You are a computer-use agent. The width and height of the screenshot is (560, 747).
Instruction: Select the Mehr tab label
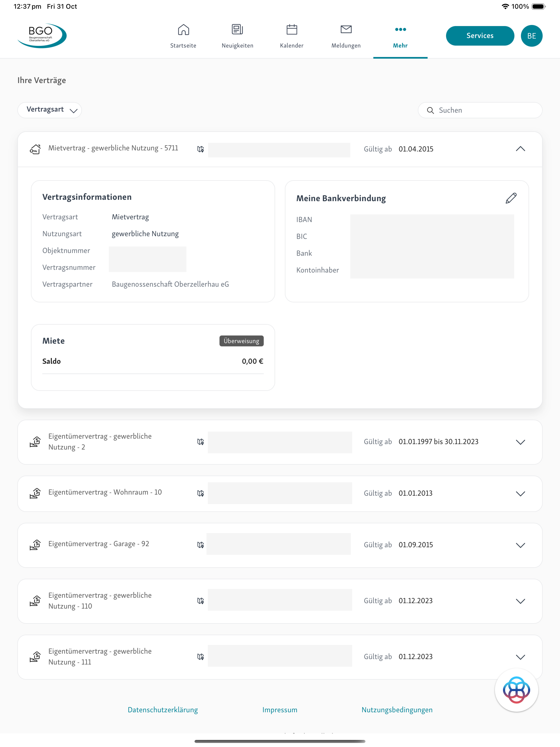coord(400,46)
